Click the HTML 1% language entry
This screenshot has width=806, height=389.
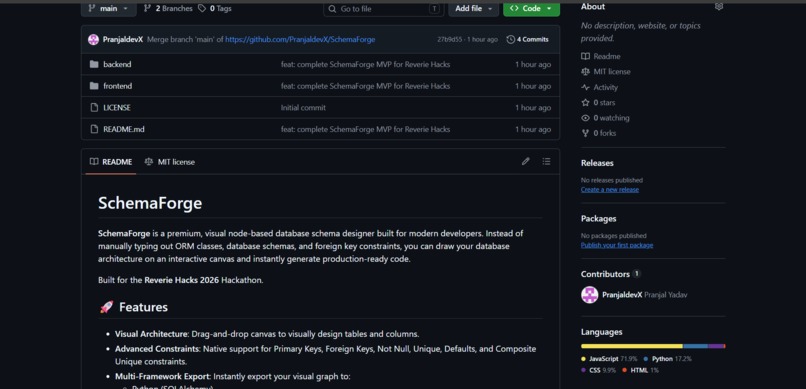(x=640, y=370)
